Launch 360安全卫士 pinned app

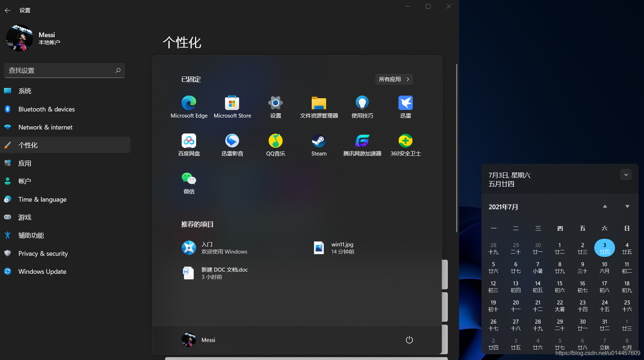(x=406, y=145)
